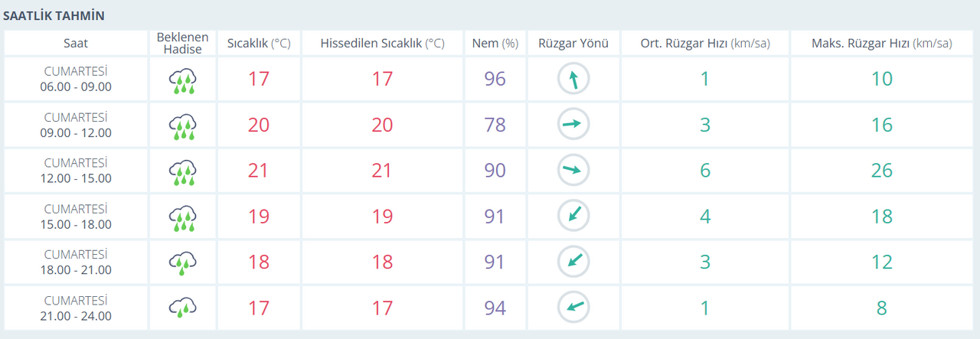Click the Saat column header
Screen dimensions: 980x339
[76, 44]
